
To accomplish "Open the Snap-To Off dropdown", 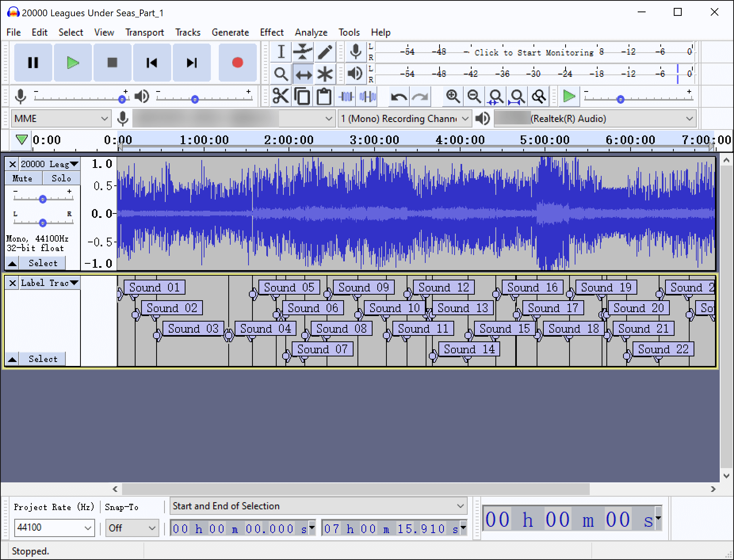I will 132,528.
